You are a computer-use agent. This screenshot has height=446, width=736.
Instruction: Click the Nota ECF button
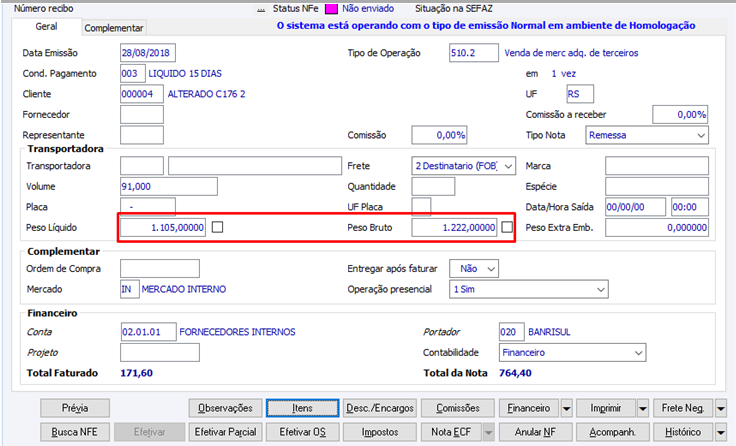pos(452,432)
